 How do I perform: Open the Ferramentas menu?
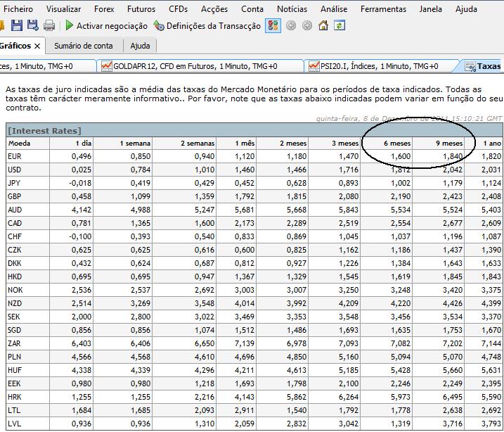[383, 9]
